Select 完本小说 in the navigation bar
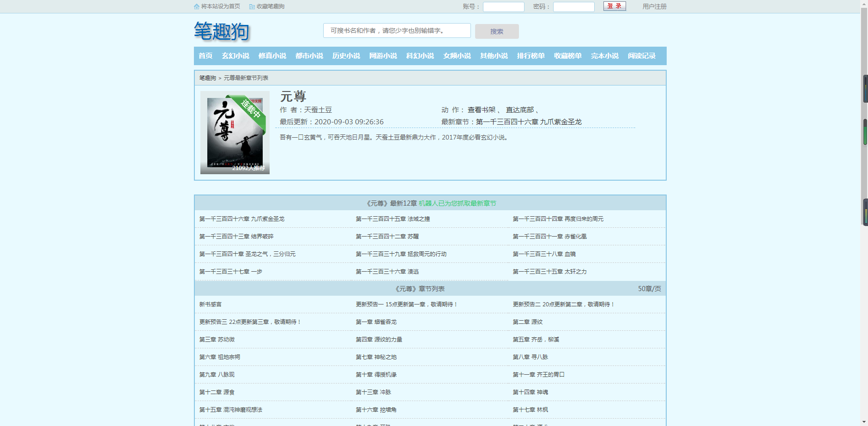Viewport: 868px width, 426px height. click(x=605, y=56)
